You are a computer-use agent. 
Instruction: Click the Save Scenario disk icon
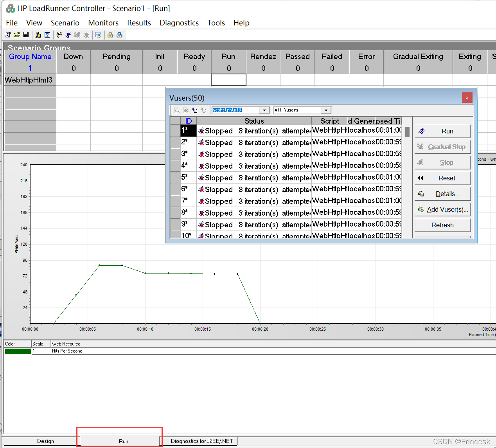[x=26, y=35]
